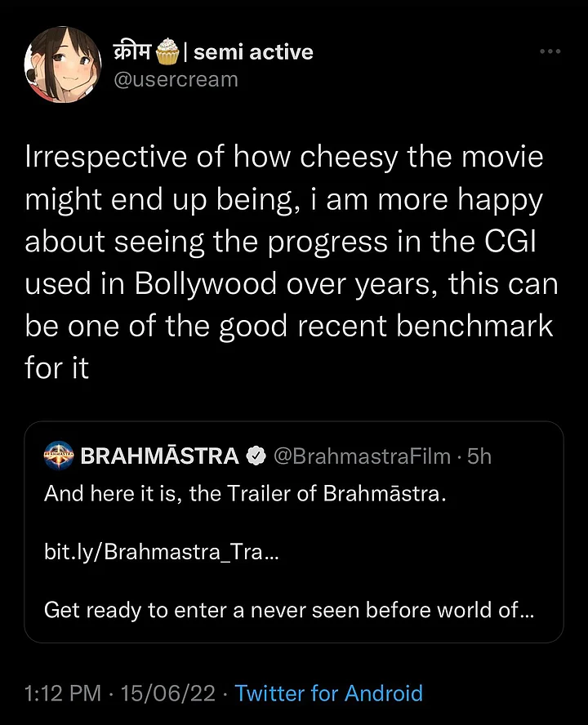Image resolution: width=588 pixels, height=725 pixels.
Task: Click the truncated 'Get ready to enter' line
Action: point(289,610)
